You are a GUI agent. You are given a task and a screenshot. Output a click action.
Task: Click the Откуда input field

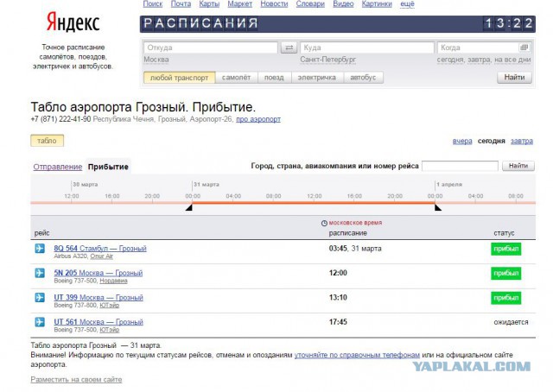(211, 47)
